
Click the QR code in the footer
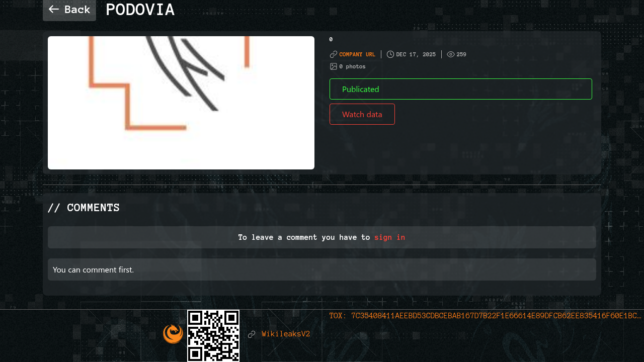(x=213, y=335)
